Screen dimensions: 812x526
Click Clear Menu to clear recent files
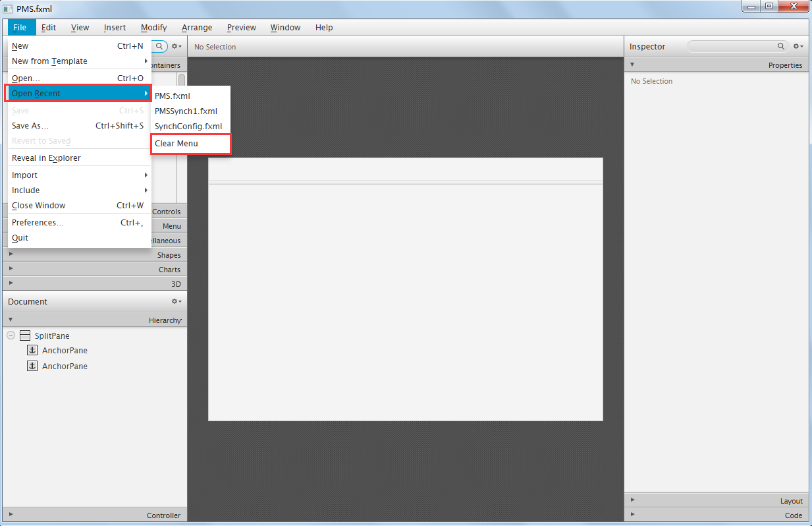point(175,143)
